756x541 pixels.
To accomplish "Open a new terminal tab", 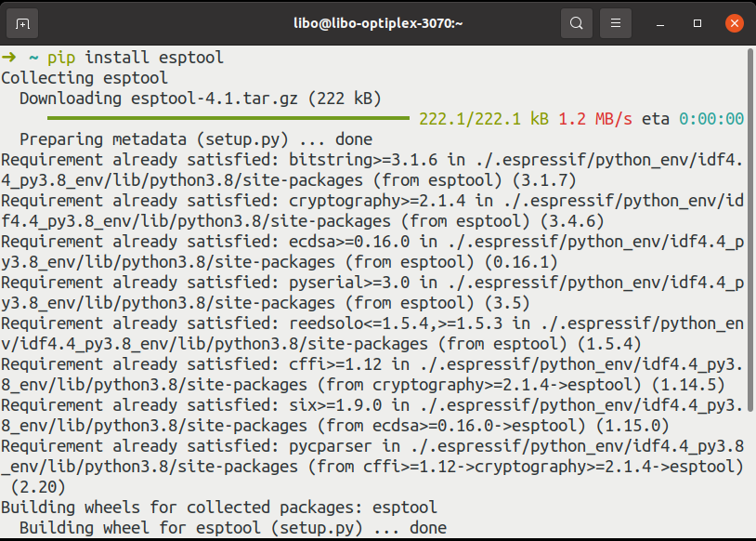I will (x=22, y=23).
